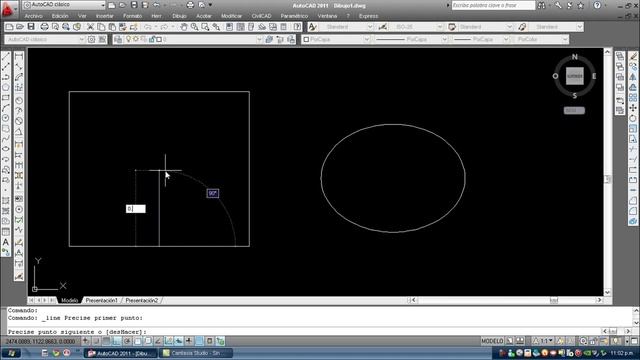Click the Workspace settings gear icon
Image resolution: width=640 pixels, height=360 pixels.
[x=91, y=40]
